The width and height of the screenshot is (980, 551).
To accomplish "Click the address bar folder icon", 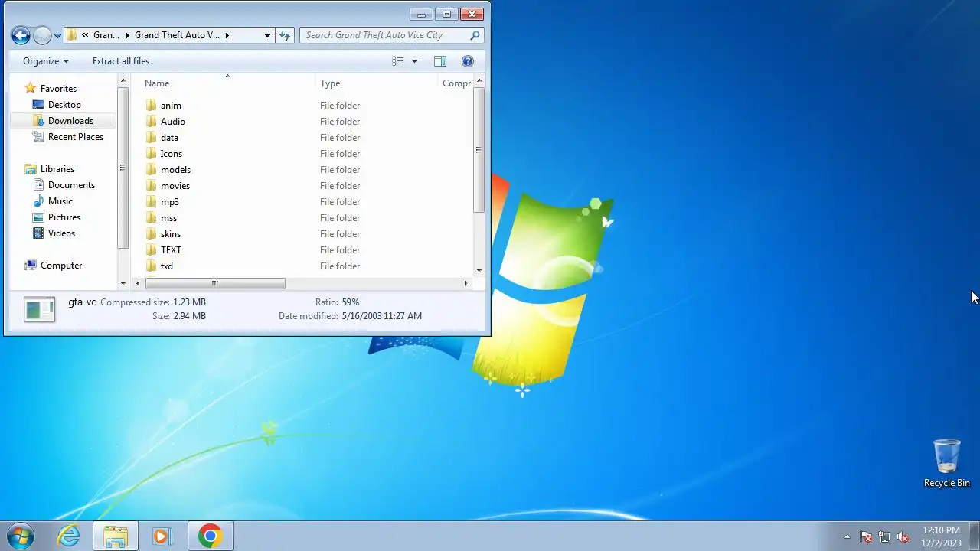I will (71, 35).
